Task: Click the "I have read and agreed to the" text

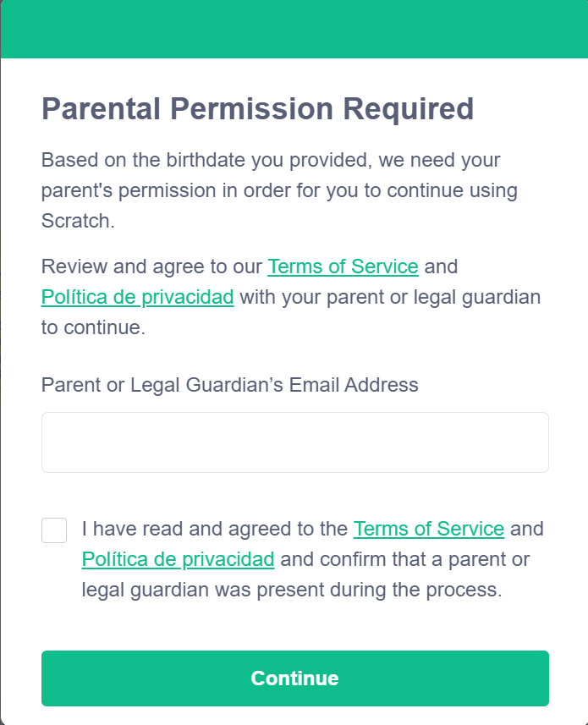Action: point(215,529)
